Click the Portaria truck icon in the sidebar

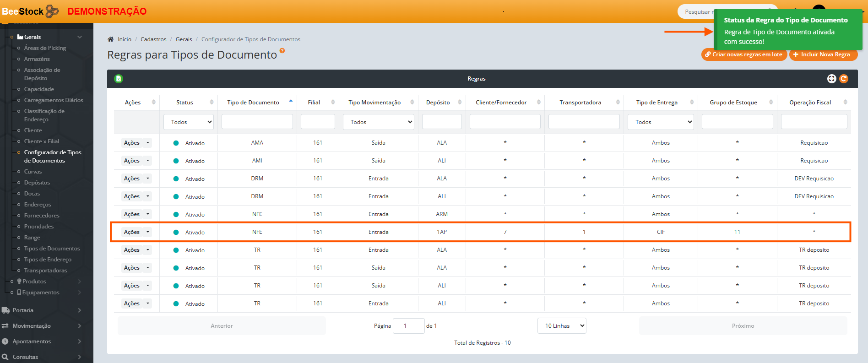(5, 310)
